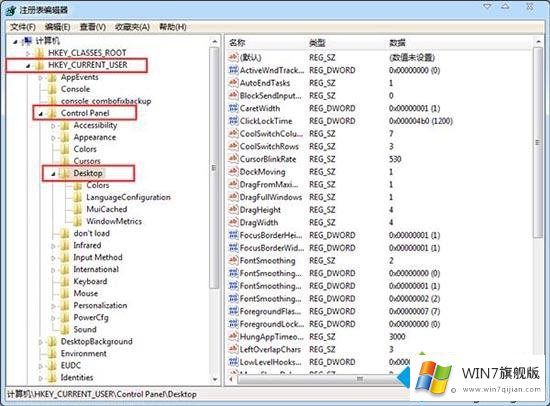Expand the Accessibility node arrow
The height and width of the screenshot is (406, 550).
pos(53,126)
